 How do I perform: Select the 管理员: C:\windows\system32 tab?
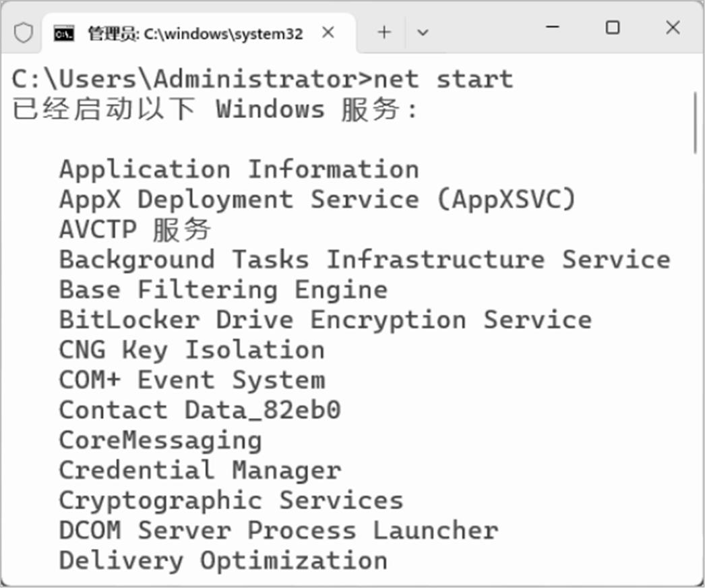(195, 33)
